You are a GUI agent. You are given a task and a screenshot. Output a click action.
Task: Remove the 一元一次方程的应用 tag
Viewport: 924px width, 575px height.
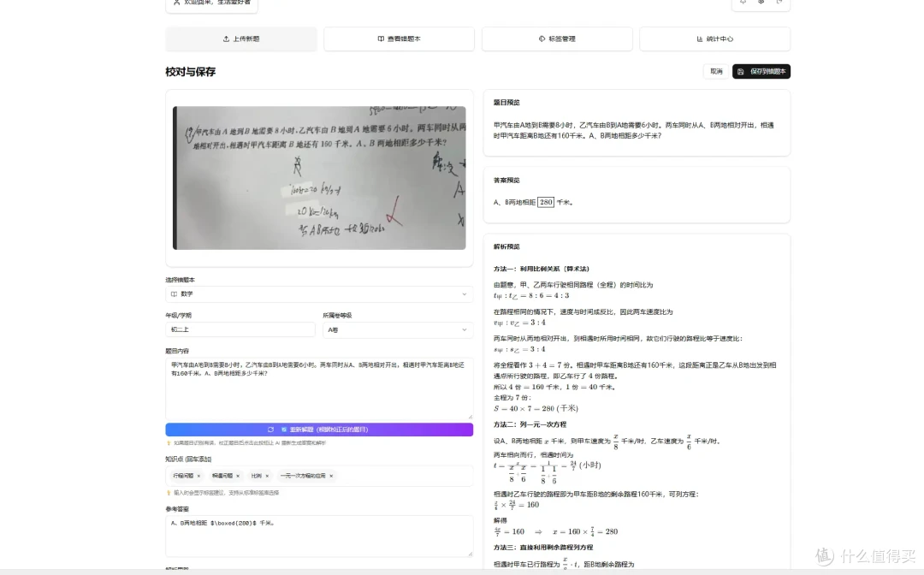pos(331,476)
